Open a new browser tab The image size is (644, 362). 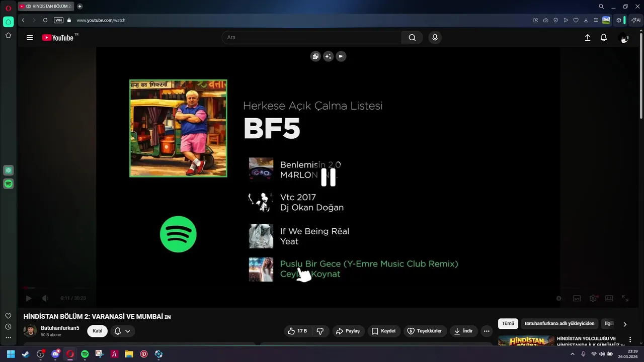click(79, 6)
